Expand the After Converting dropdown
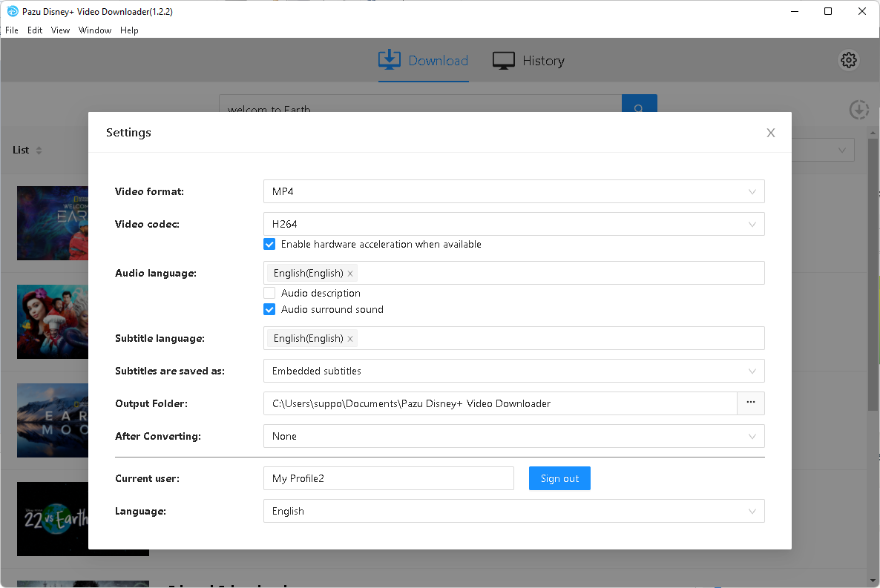 point(513,436)
